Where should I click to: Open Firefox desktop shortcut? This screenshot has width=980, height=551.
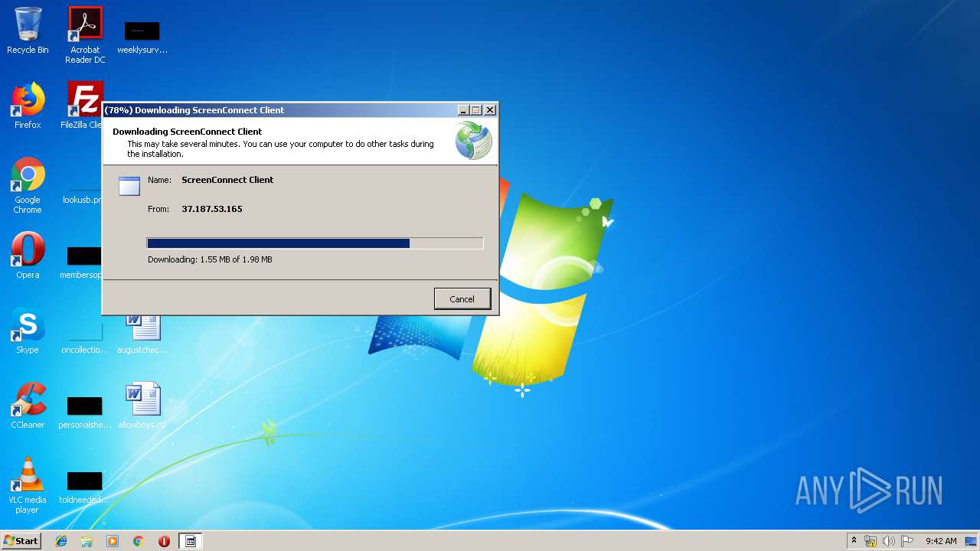point(28,106)
